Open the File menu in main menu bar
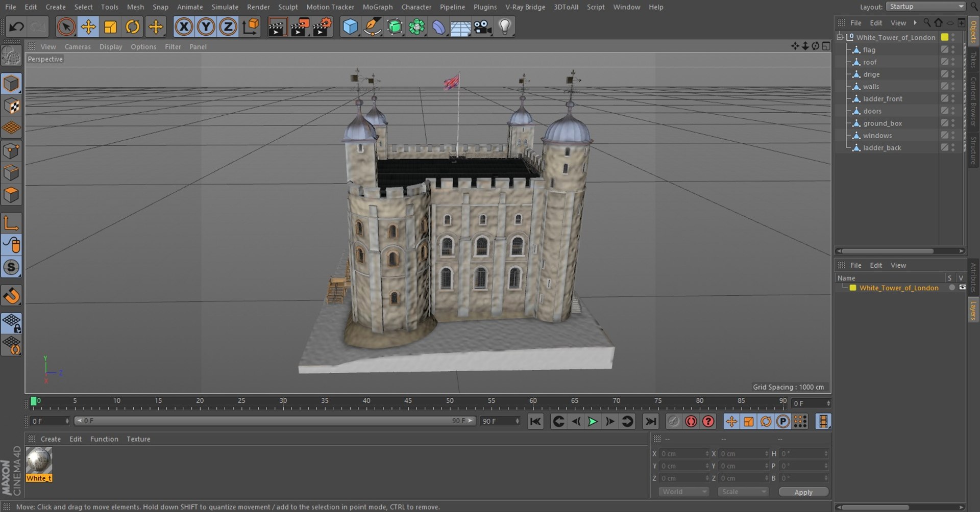 pyautogui.click(x=10, y=7)
